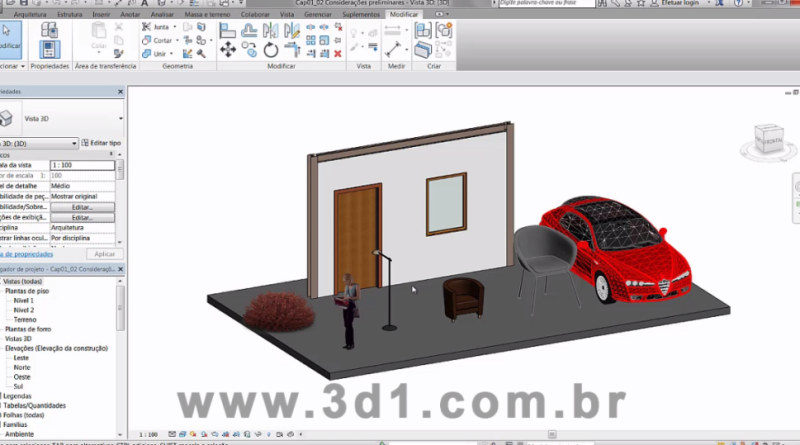Open Type Properties icon in Propriedades panel
Viewport: 800px width, 445px height.
pyautogui.click(x=49, y=30)
